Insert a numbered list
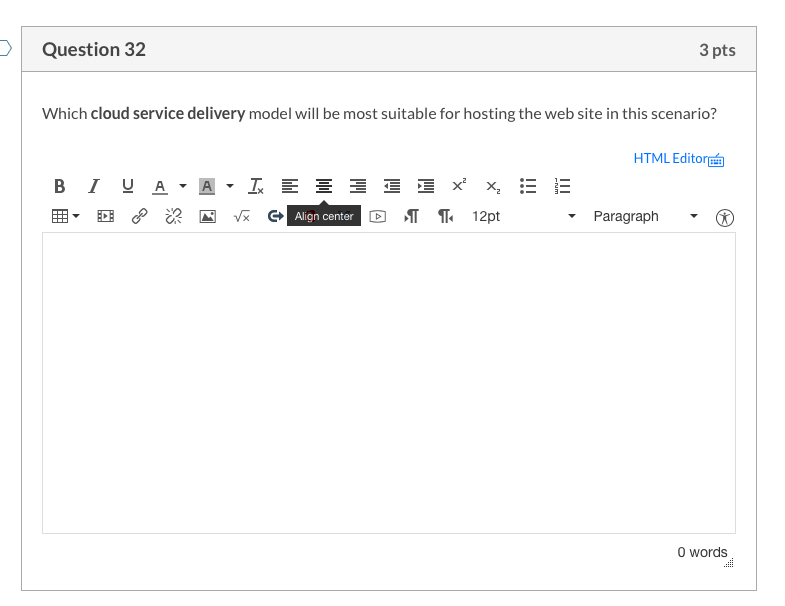This screenshot has width=785, height=606. coord(562,186)
